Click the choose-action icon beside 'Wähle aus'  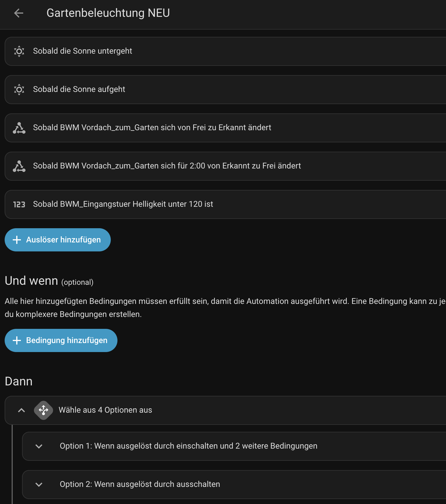pyautogui.click(x=43, y=410)
